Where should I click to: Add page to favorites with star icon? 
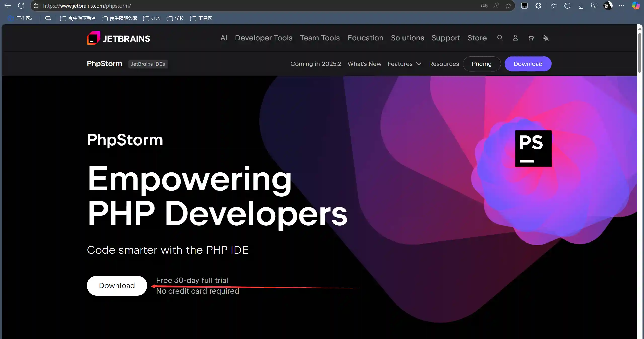508,5
